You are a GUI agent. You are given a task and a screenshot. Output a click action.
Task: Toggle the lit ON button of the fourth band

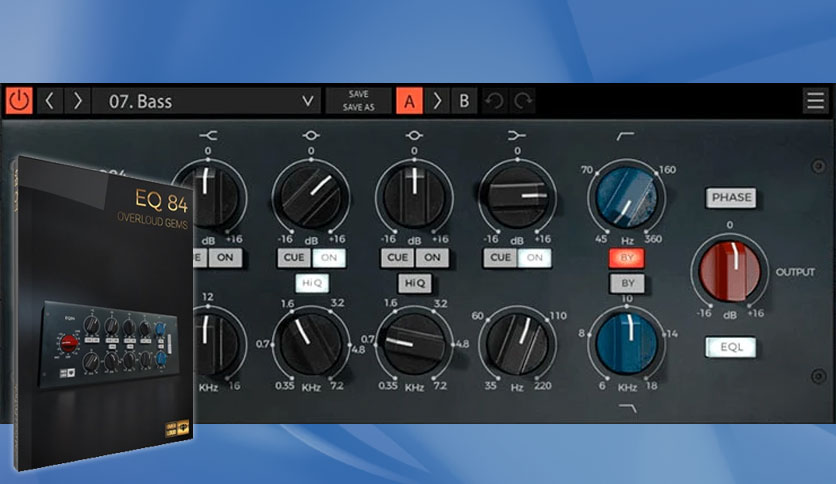click(x=535, y=257)
